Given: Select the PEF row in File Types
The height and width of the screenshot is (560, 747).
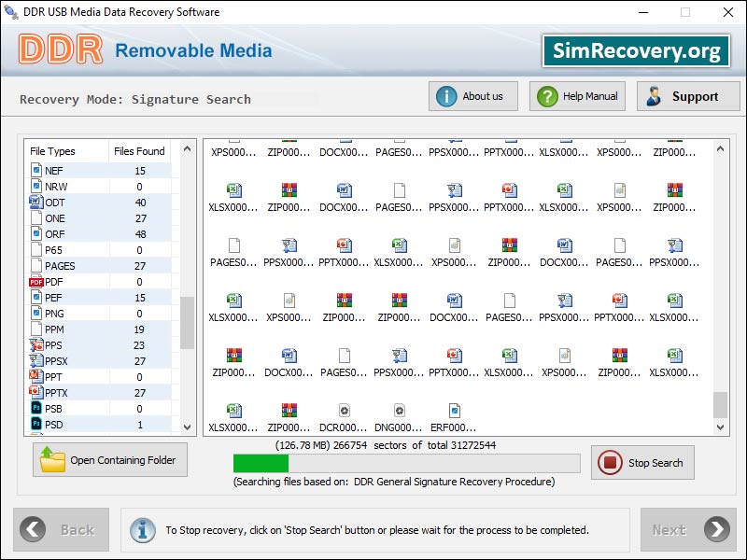Looking at the screenshot, I should coord(79,298).
